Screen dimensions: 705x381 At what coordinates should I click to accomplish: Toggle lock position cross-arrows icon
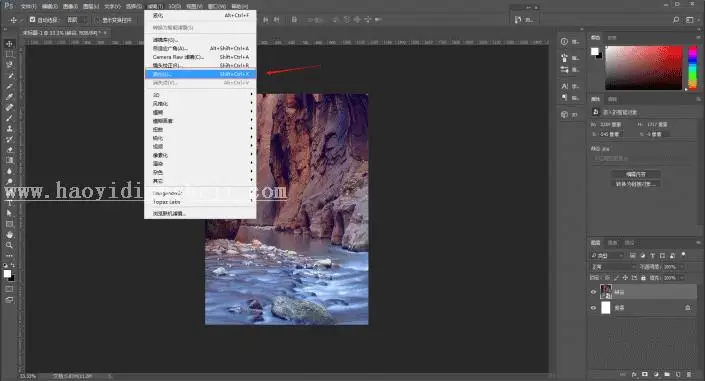(625, 278)
